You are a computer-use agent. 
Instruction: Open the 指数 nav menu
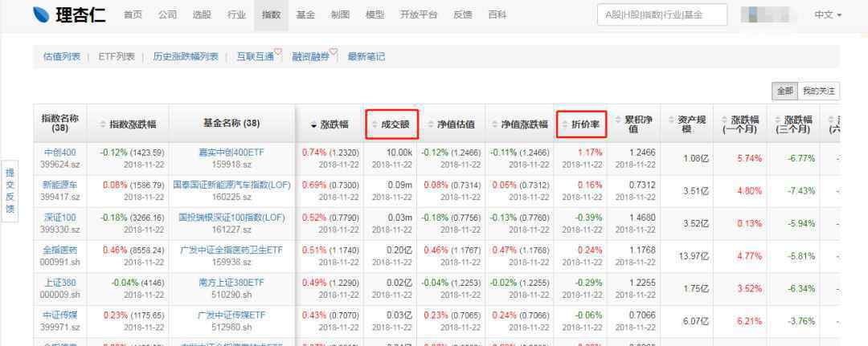[x=271, y=15]
